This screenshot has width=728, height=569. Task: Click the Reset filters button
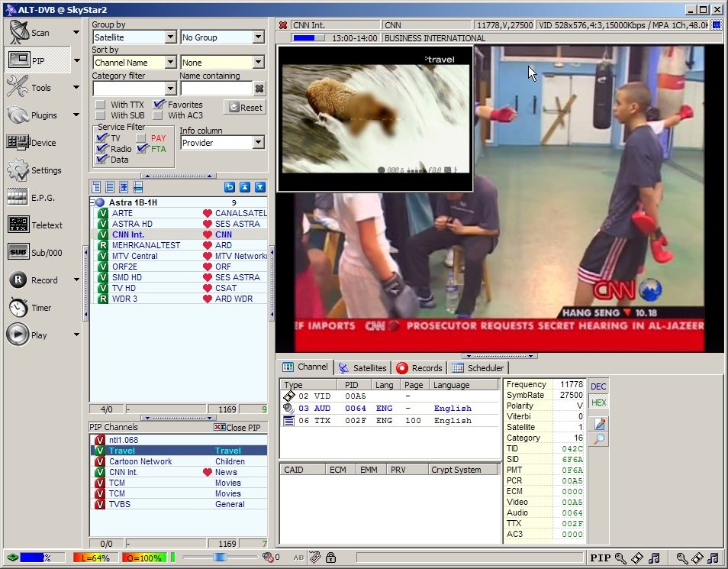click(246, 108)
